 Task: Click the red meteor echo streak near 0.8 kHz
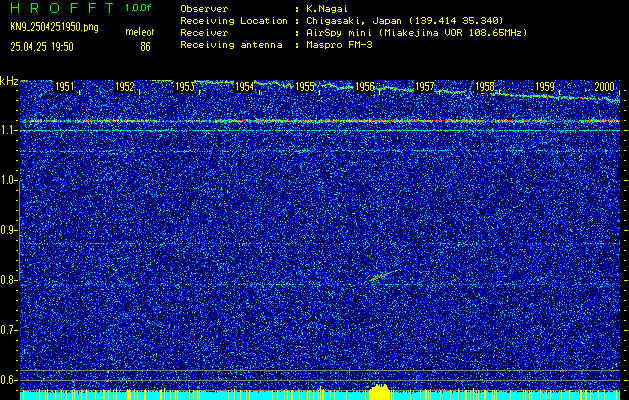(x=381, y=275)
